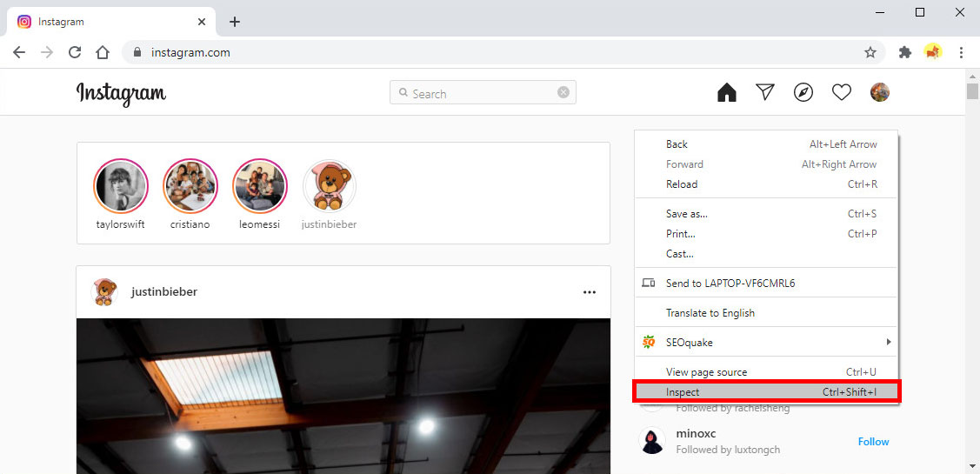Screen dimensions: 980x474
Task: Select Print... in the context menu
Action: (x=766, y=234)
